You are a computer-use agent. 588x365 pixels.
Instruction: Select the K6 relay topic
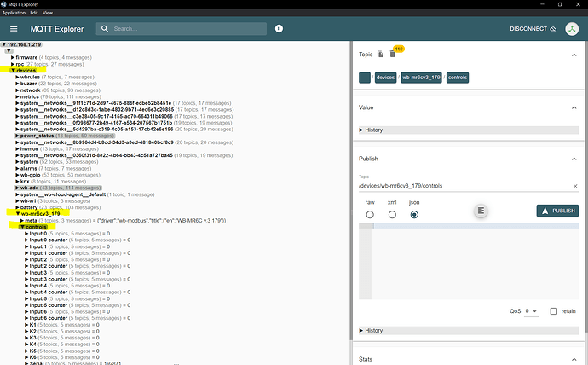click(x=62, y=357)
